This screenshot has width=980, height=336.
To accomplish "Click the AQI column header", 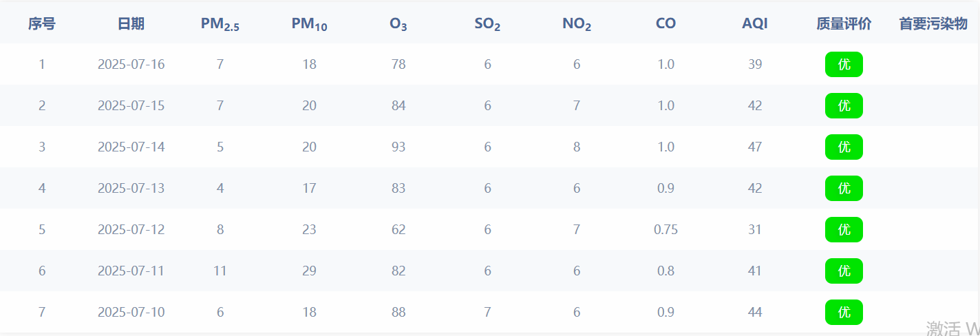I will (755, 23).
